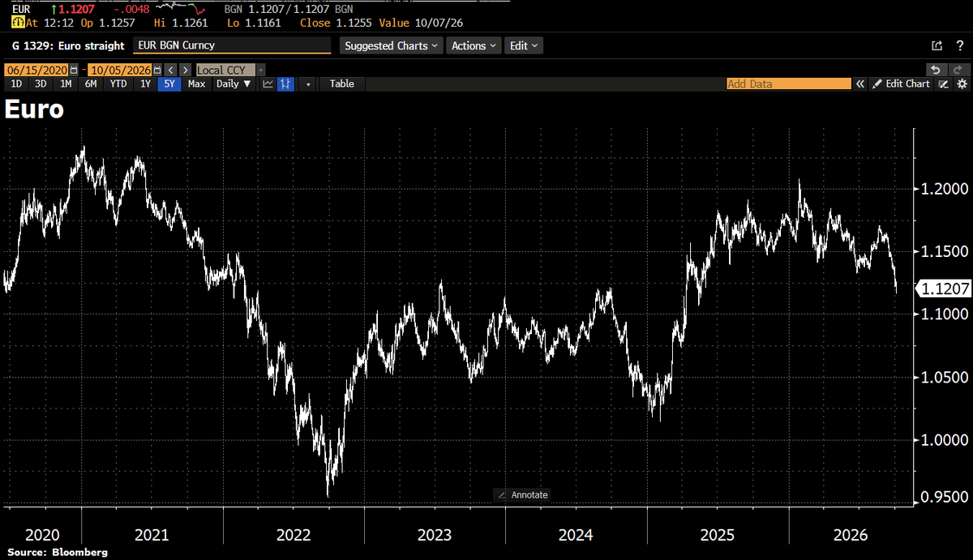Click the start date 06/15/2020 field
This screenshot has height=560, width=973.
(x=37, y=71)
